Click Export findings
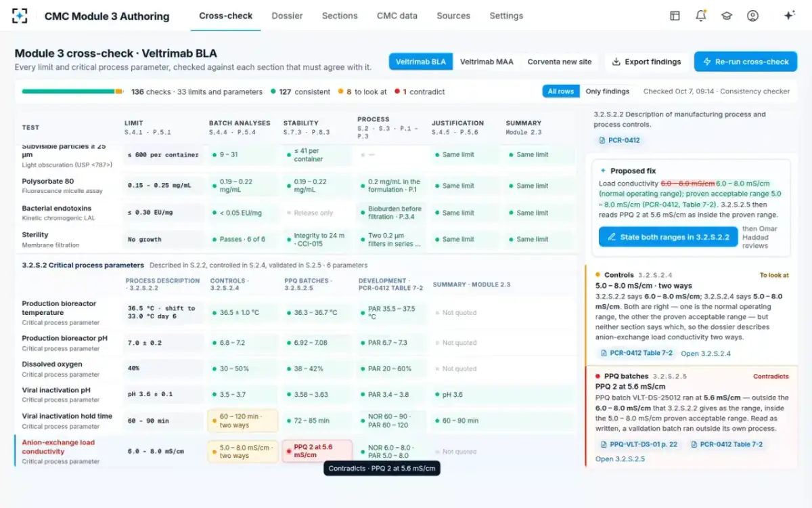The height and width of the screenshot is (508, 812). [646, 62]
